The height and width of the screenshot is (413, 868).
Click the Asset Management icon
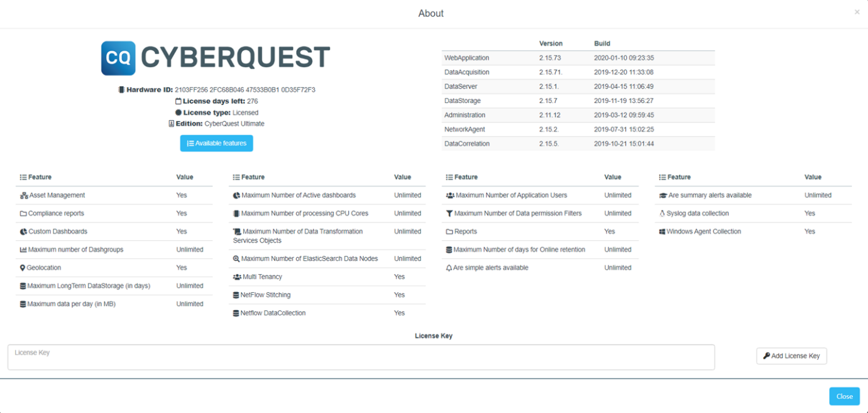click(24, 195)
